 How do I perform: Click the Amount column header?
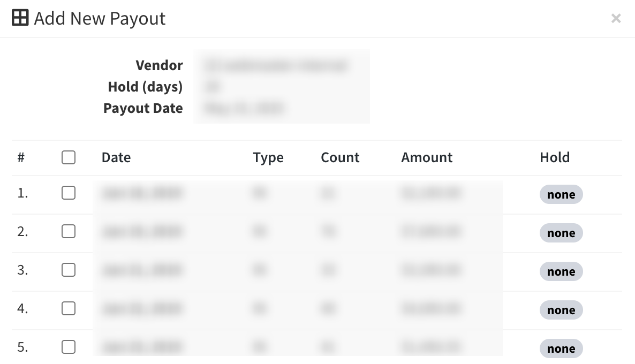point(427,157)
